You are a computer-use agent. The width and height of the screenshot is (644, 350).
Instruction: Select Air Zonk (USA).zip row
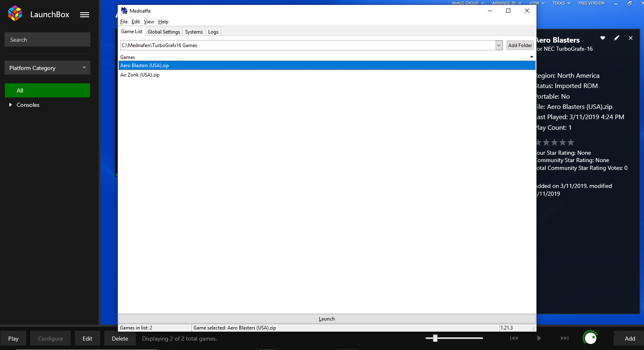[x=327, y=75]
